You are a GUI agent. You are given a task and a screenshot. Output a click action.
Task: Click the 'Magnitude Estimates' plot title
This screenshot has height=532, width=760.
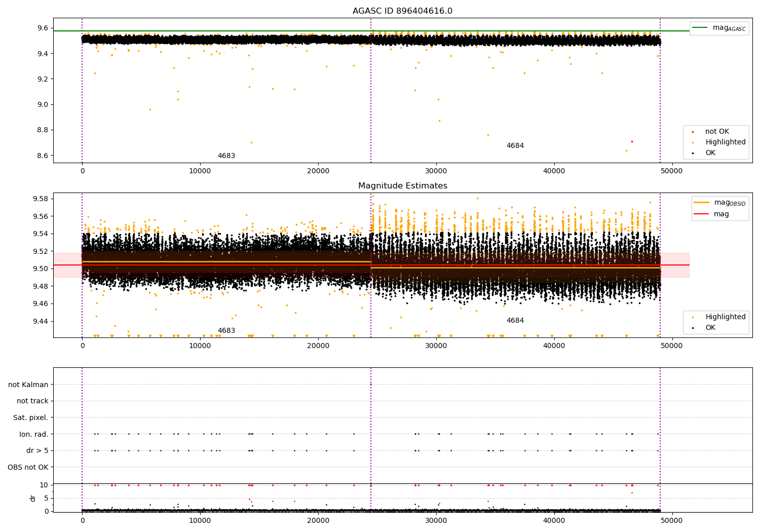[402, 186]
